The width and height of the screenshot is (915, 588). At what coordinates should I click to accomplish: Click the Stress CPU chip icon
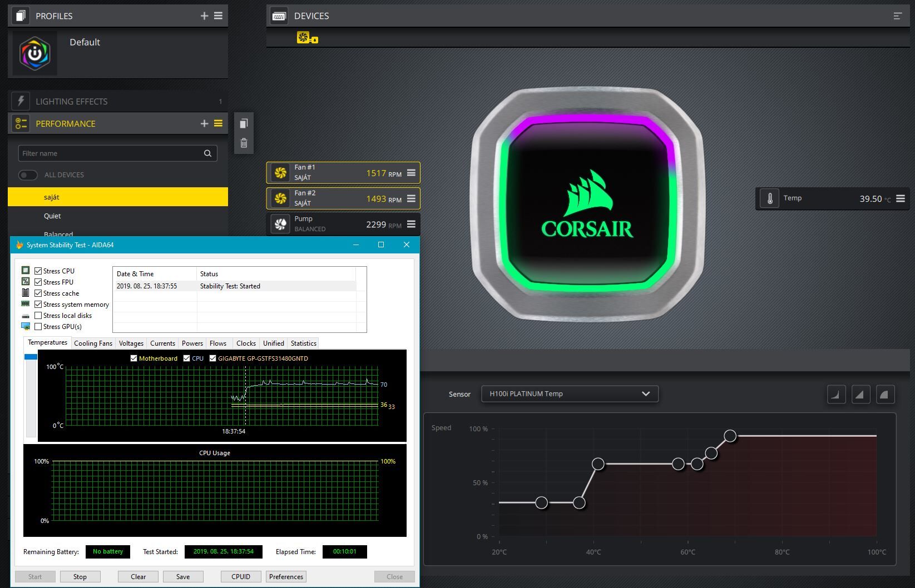click(26, 270)
